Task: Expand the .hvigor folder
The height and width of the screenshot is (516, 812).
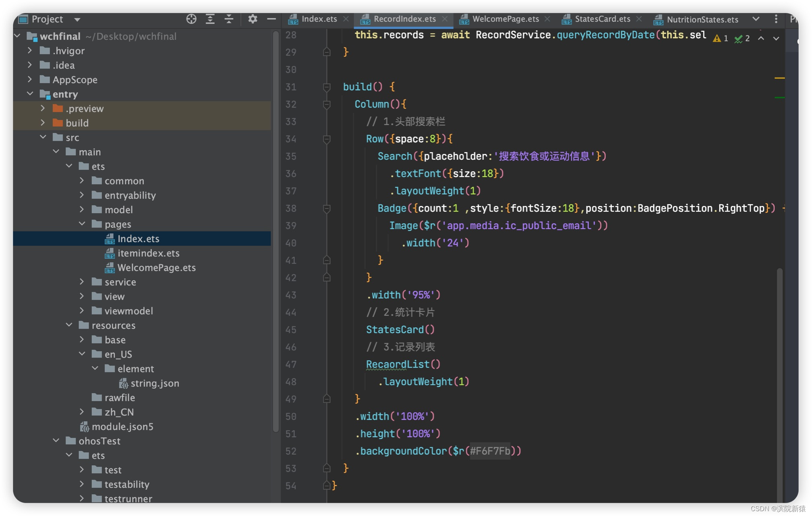Action: [30, 50]
